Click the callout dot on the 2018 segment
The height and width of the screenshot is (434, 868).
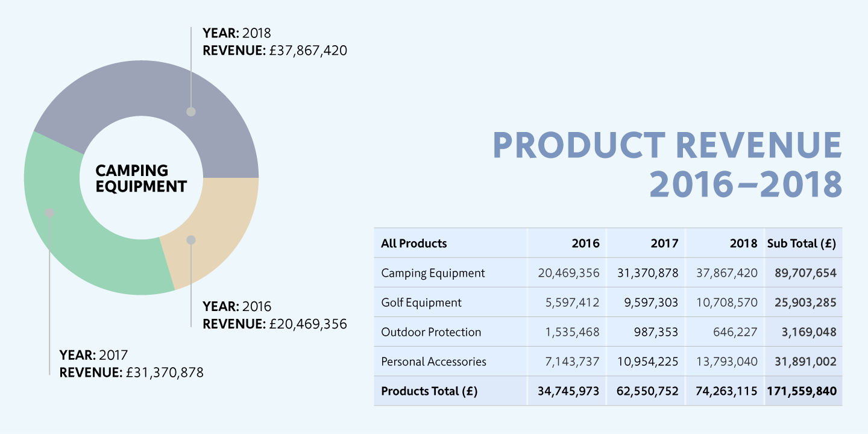[x=191, y=112]
